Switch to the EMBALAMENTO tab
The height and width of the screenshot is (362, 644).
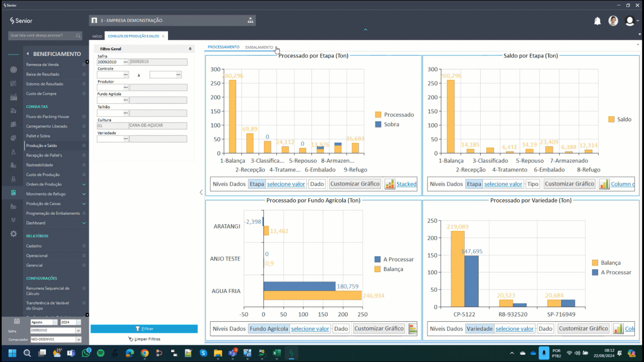click(x=259, y=47)
